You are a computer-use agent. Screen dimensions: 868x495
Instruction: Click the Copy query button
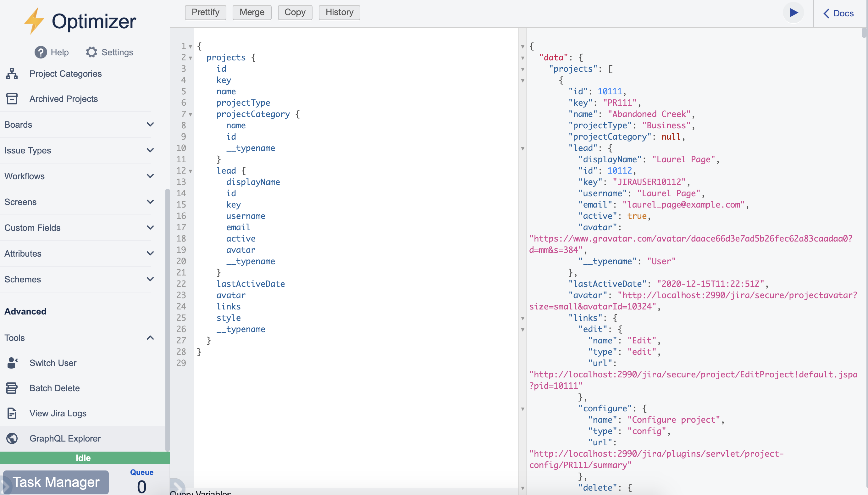point(295,13)
